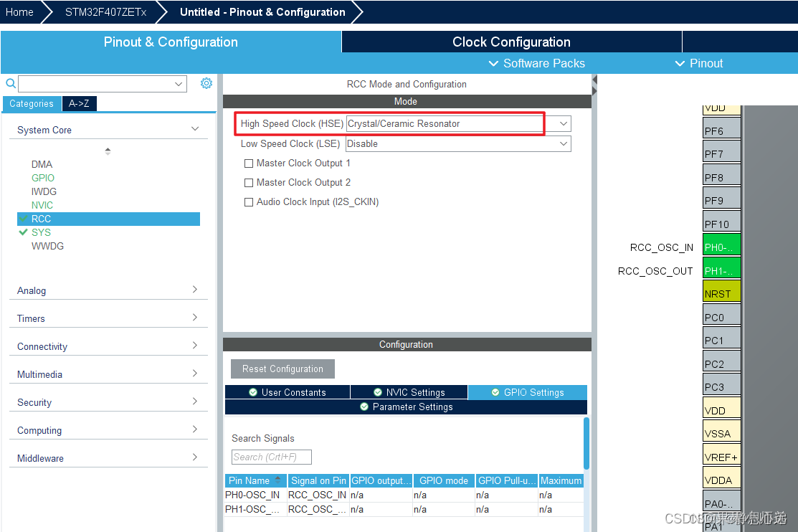798x532 pixels.
Task: Select the PH0-OSC_IN table row
Action: (x=404, y=495)
